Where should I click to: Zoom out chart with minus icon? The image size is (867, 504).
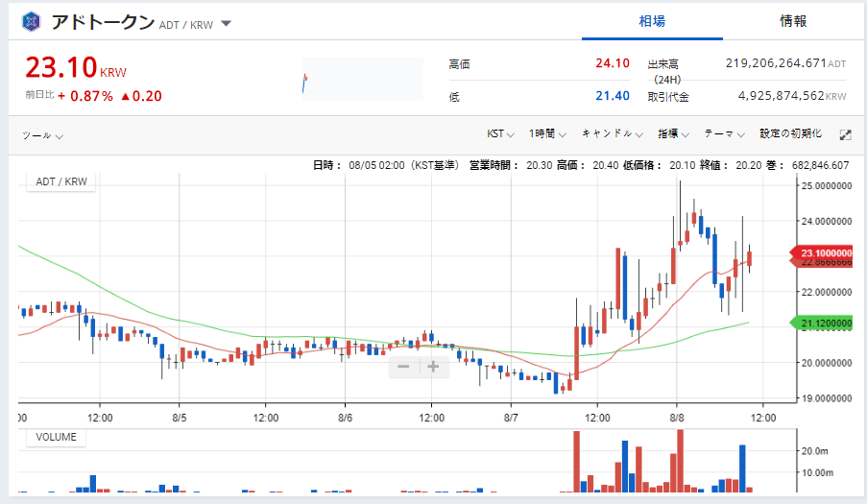(404, 366)
